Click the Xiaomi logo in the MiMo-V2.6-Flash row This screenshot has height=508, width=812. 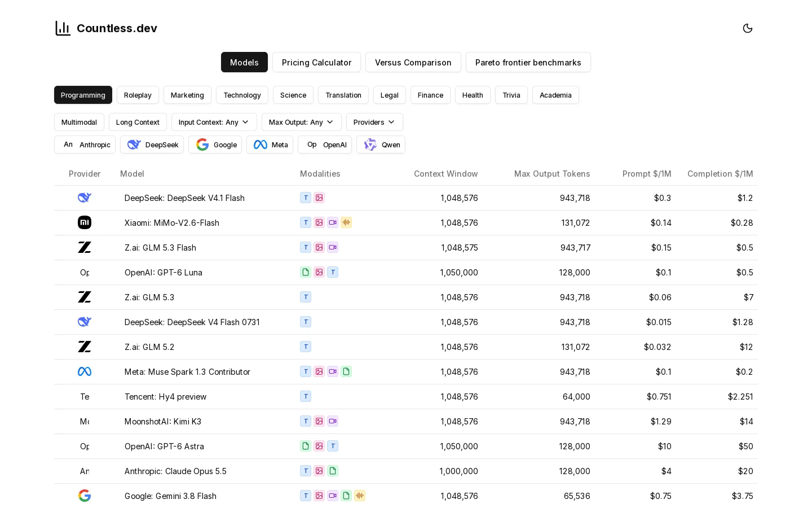[x=85, y=222]
